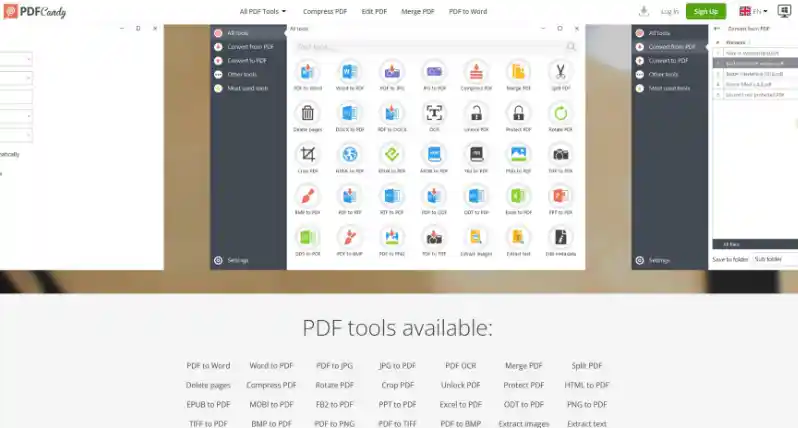The width and height of the screenshot is (798, 428).
Task: Select Other tools in middle window sidebar
Action: [248, 74]
